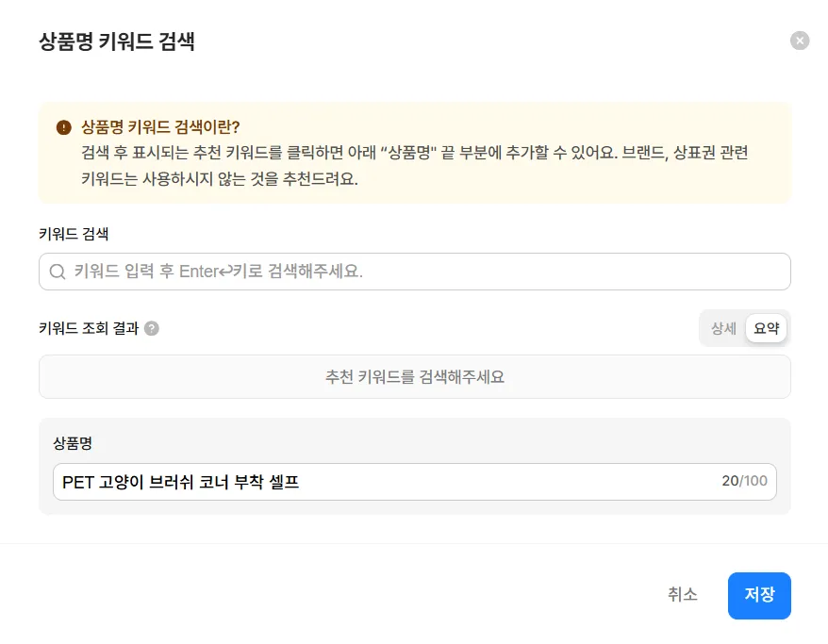Click the 키워드 조회 결과 label

coord(89,328)
